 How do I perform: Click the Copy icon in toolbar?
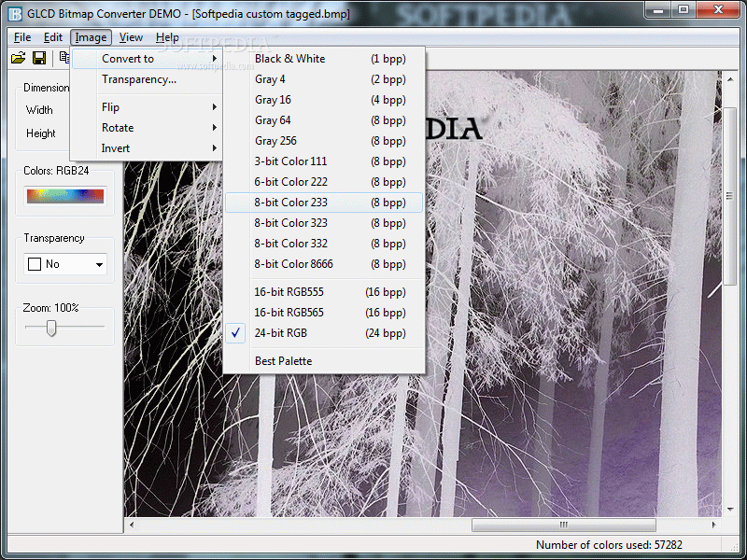(64, 58)
